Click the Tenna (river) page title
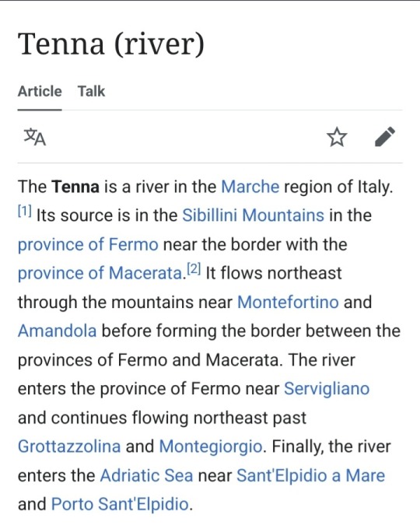The height and width of the screenshot is (525, 420). pyautogui.click(x=111, y=44)
